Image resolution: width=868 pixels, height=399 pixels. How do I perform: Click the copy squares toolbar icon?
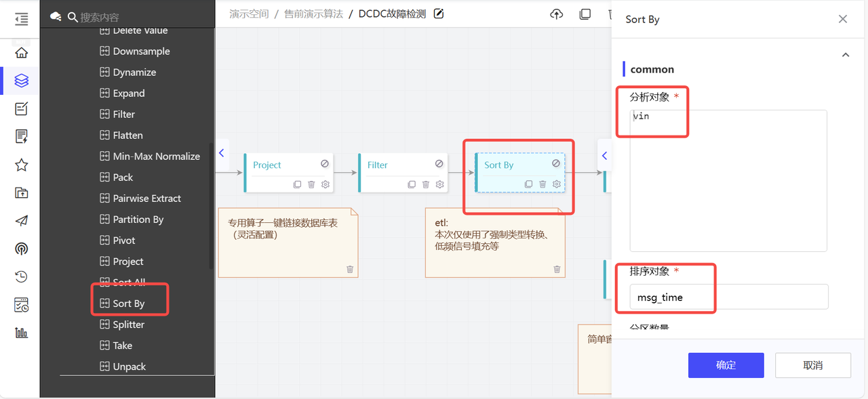585,14
